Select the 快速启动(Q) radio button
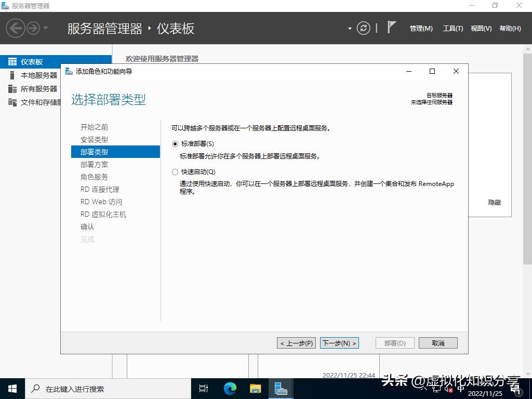 [x=175, y=171]
